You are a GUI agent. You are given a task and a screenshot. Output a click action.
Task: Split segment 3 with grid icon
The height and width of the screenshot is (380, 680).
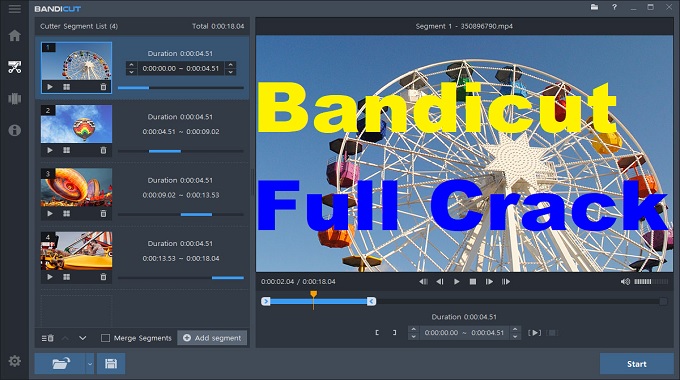[x=66, y=213]
